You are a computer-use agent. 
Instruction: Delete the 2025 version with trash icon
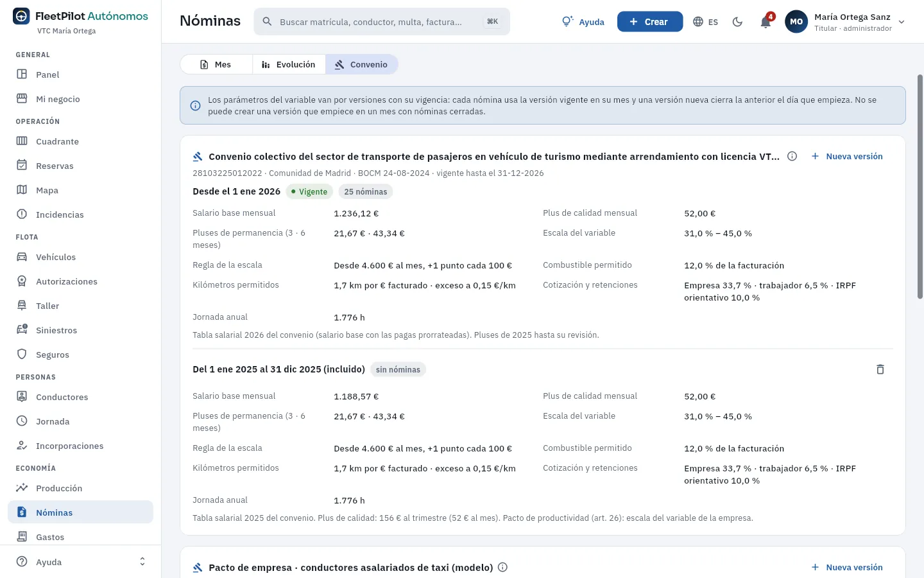tap(880, 369)
